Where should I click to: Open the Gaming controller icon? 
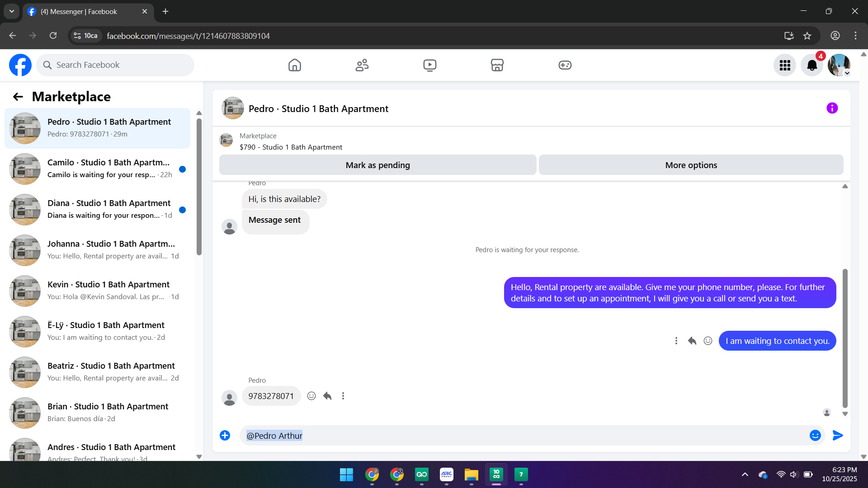[x=565, y=65]
